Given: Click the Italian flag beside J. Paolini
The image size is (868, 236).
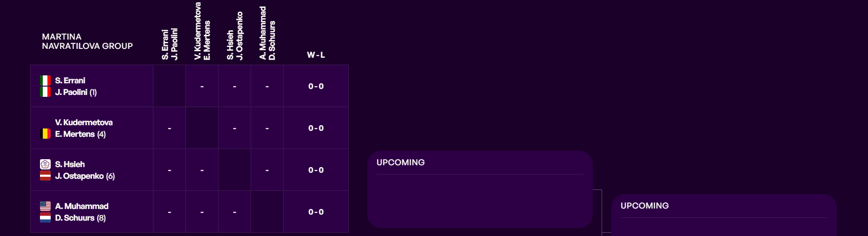Looking at the screenshot, I should (x=45, y=92).
